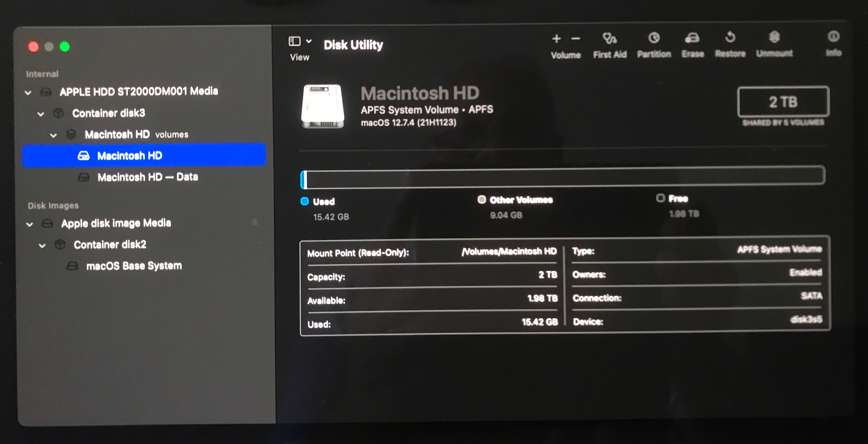
Task: Eject Apple disk image Media
Action: click(255, 222)
